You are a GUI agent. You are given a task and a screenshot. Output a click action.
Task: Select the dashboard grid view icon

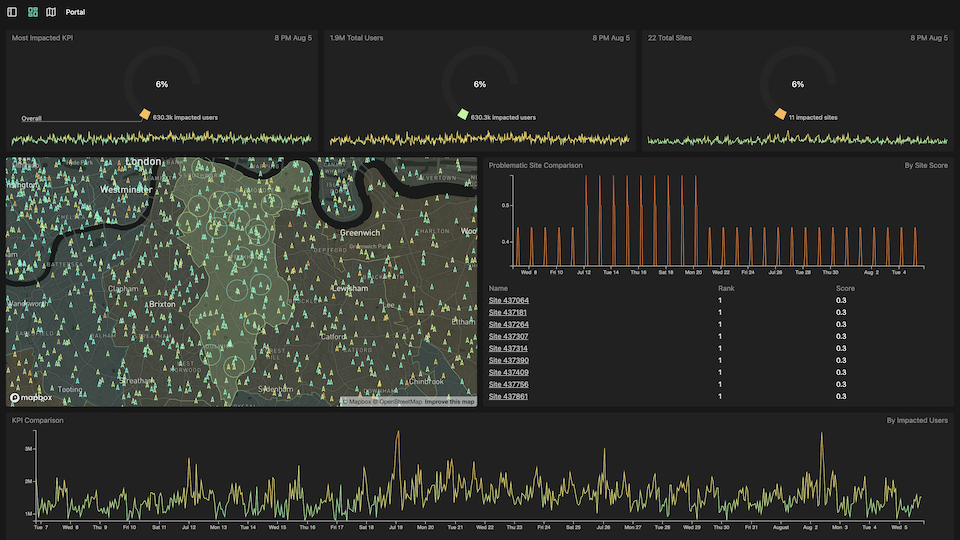click(33, 12)
